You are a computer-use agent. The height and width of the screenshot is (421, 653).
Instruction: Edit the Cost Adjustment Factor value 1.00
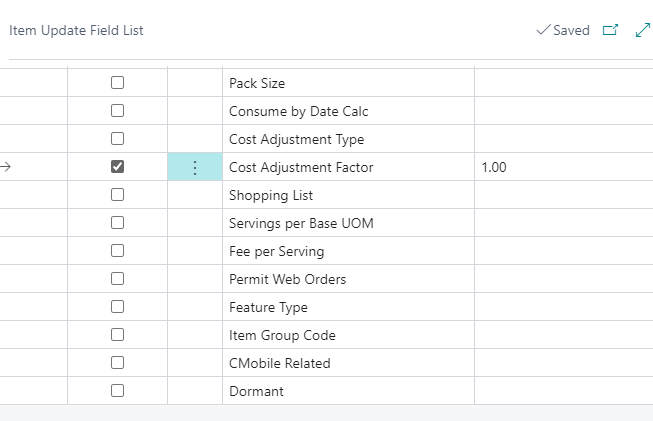(x=560, y=168)
